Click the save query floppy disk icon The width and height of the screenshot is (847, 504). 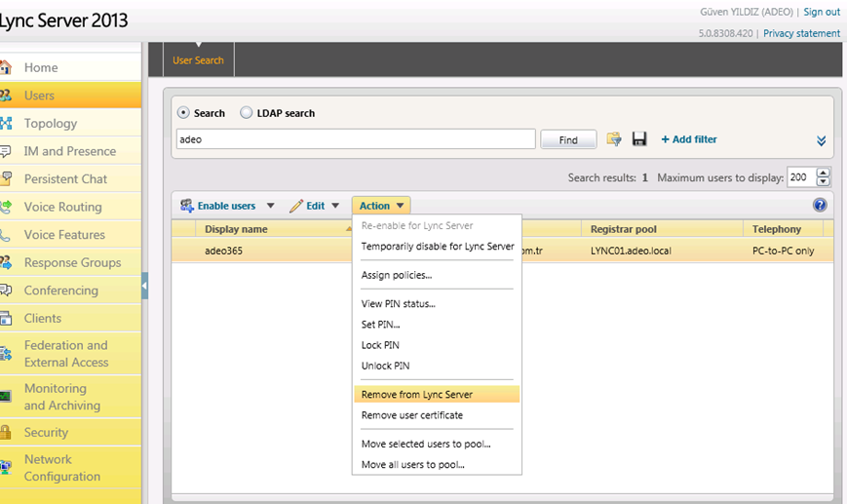639,138
